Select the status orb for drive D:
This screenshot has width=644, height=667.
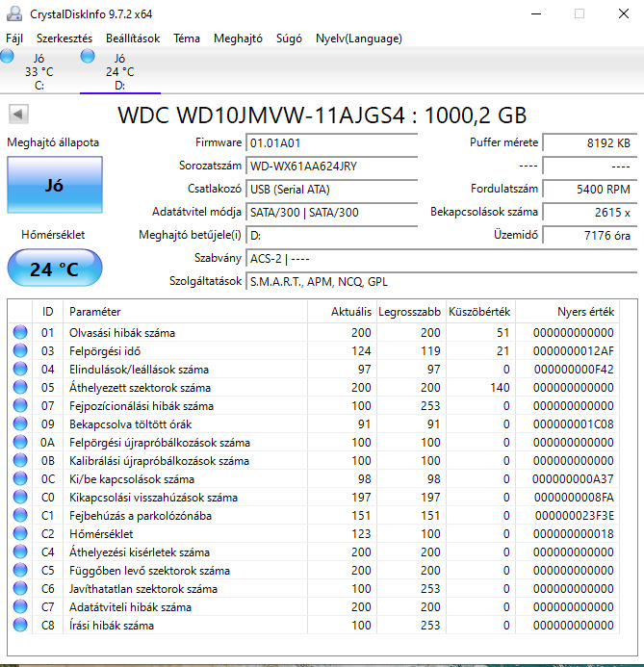(x=88, y=56)
